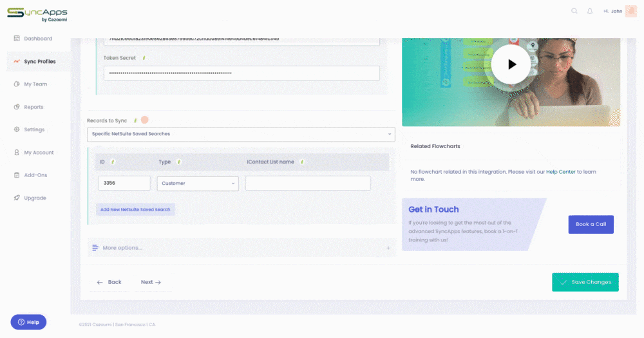
Task: Proceed with Next button
Action: (x=151, y=282)
